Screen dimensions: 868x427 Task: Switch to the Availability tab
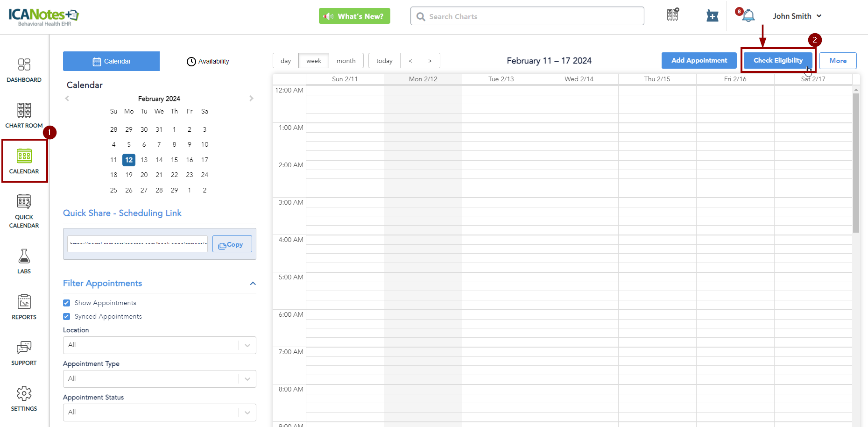208,61
